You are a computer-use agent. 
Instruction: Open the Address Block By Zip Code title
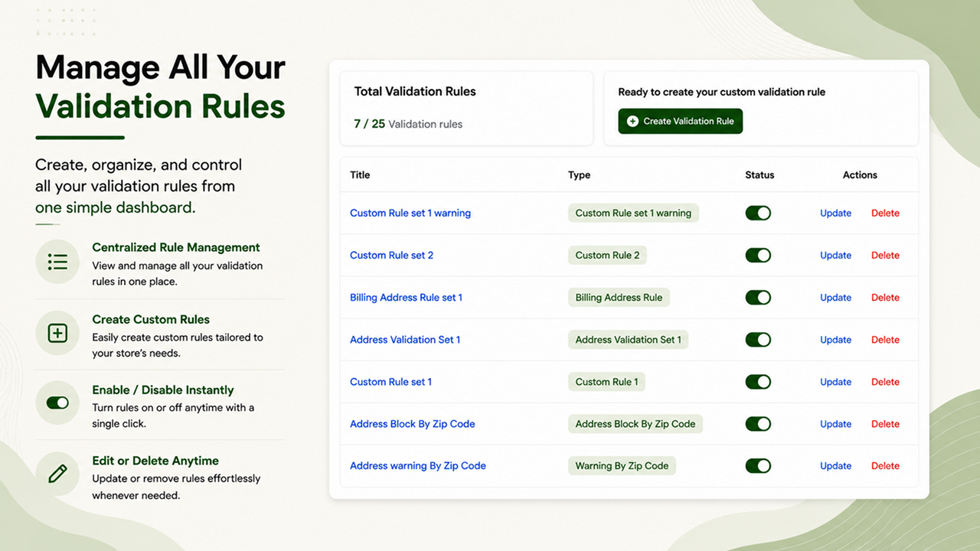click(412, 423)
